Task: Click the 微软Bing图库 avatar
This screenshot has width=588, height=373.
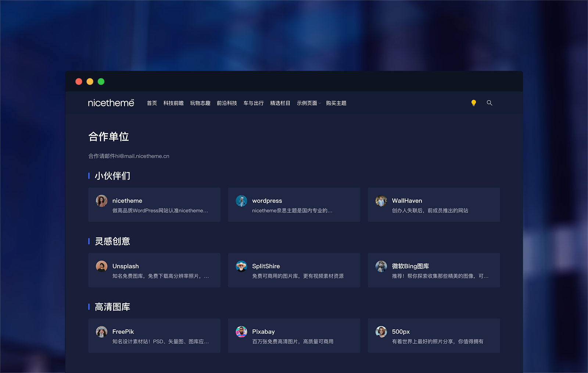Action: click(381, 266)
